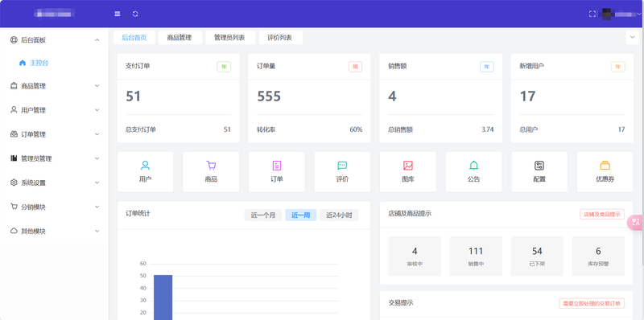Screen dimensions: 644x320
Task: Open the 用户 shortcut card
Action: click(x=146, y=171)
